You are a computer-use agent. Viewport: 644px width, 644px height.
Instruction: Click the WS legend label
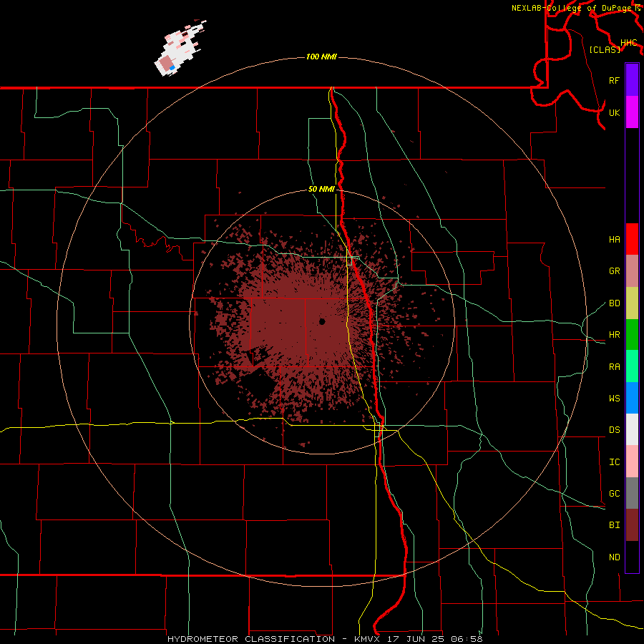tap(614, 399)
